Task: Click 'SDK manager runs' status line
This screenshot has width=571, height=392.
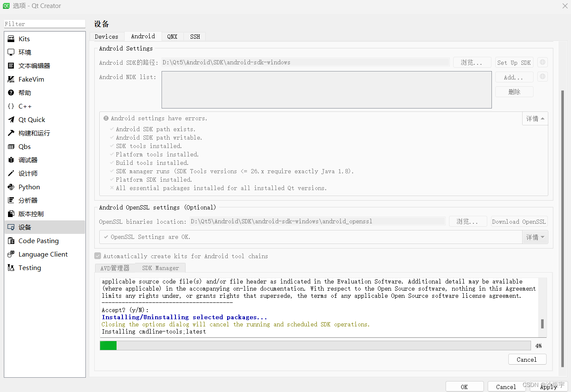Action: click(235, 171)
